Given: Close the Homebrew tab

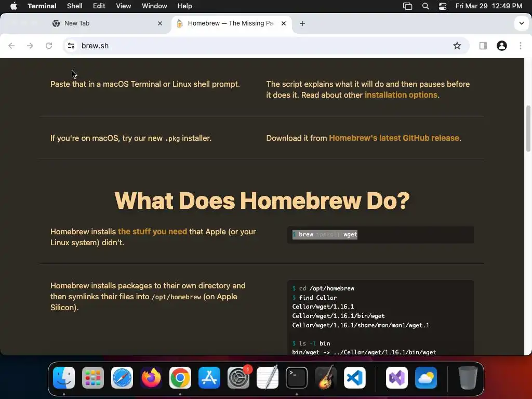Looking at the screenshot, I should pyautogui.click(x=284, y=23).
